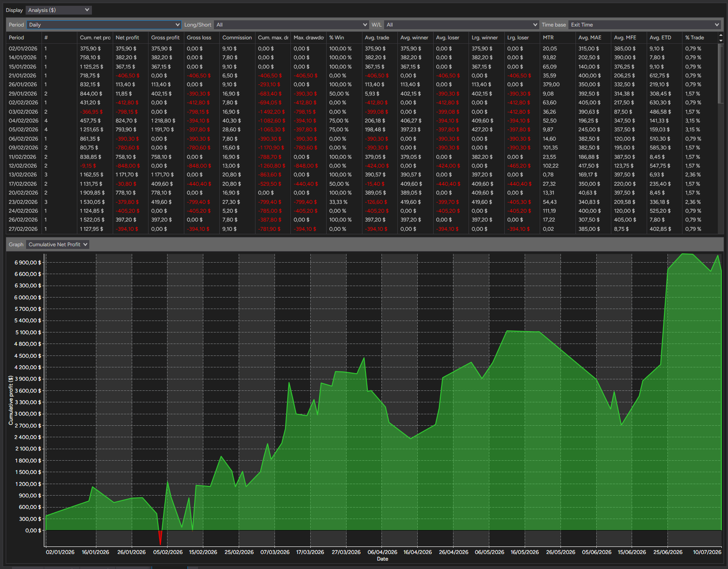
Task: Click the Avg. trade column header
Action: coord(380,38)
